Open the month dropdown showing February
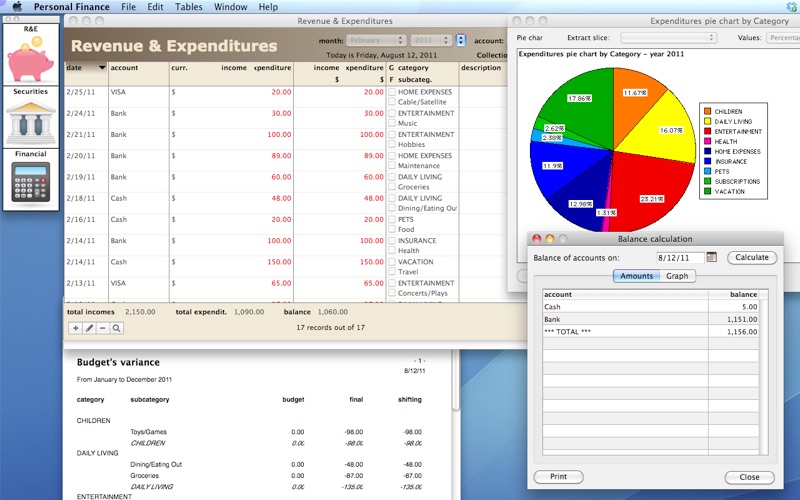800x500 pixels. [x=376, y=40]
